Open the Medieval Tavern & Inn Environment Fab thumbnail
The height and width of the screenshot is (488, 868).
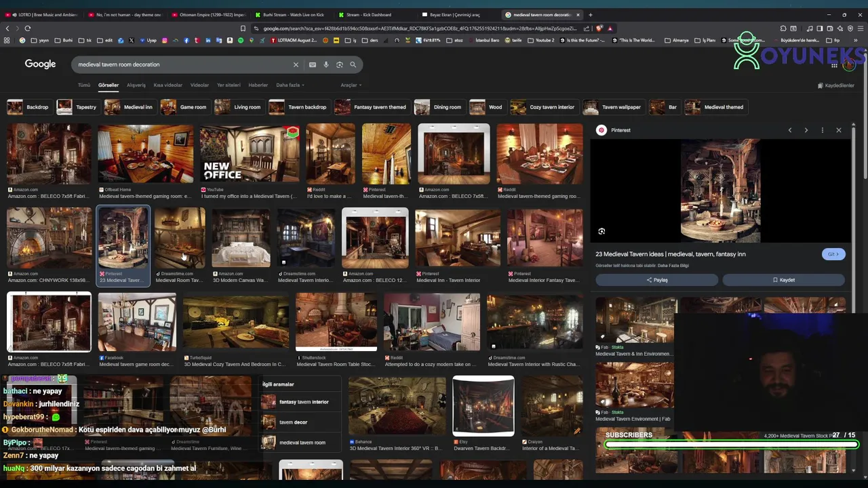point(635,320)
